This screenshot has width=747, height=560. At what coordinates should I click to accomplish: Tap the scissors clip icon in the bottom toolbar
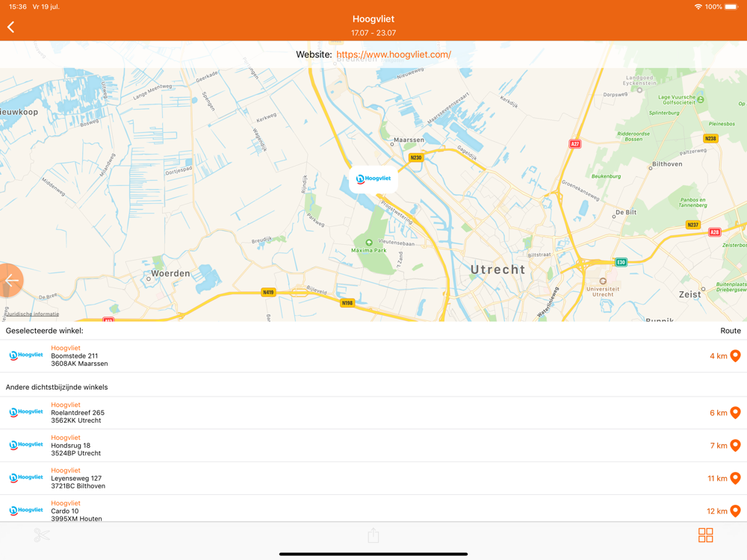pyautogui.click(x=41, y=535)
